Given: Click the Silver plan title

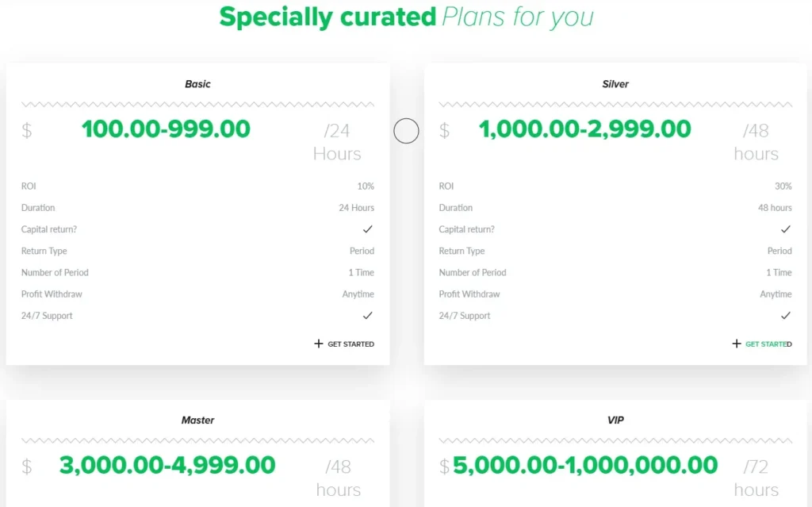Looking at the screenshot, I should 615,84.
